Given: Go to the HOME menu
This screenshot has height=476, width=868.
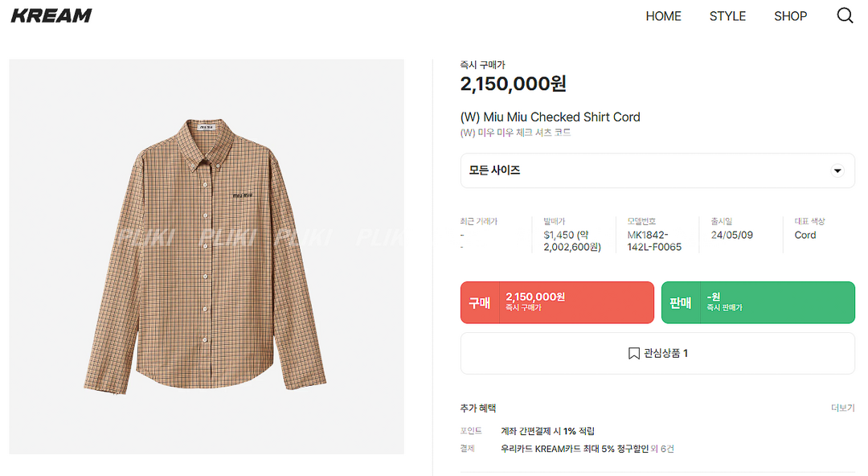Looking at the screenshot, I should pos(663,16).
